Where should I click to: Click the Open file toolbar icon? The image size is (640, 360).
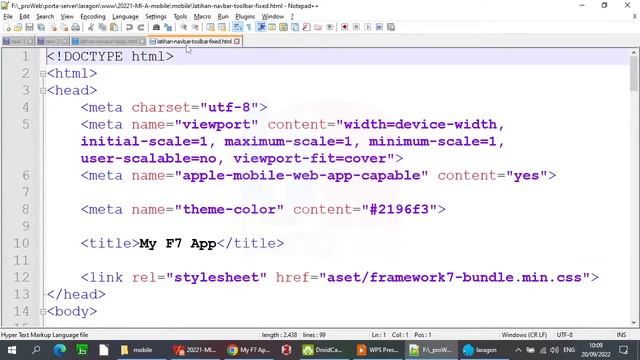coord(18,27)
